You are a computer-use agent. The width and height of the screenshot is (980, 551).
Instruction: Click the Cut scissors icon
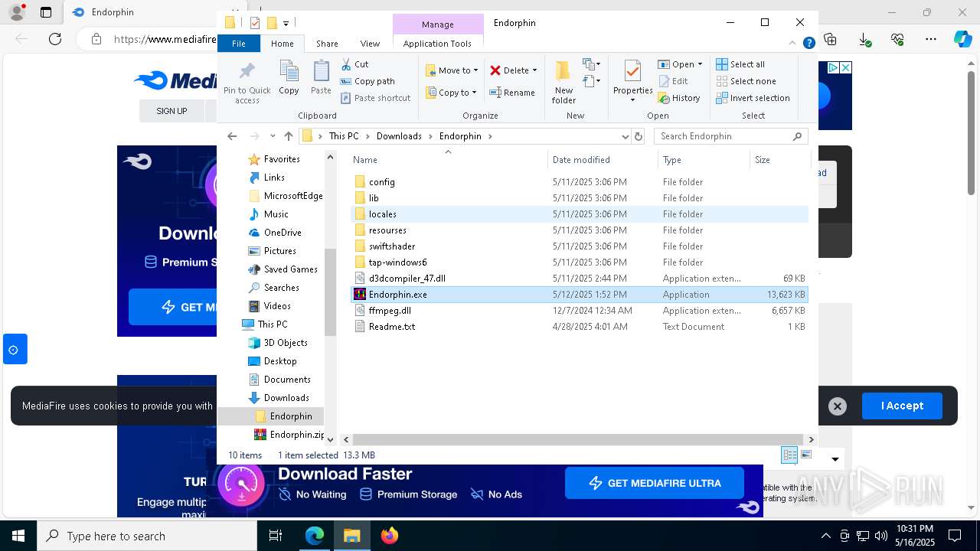346,64
